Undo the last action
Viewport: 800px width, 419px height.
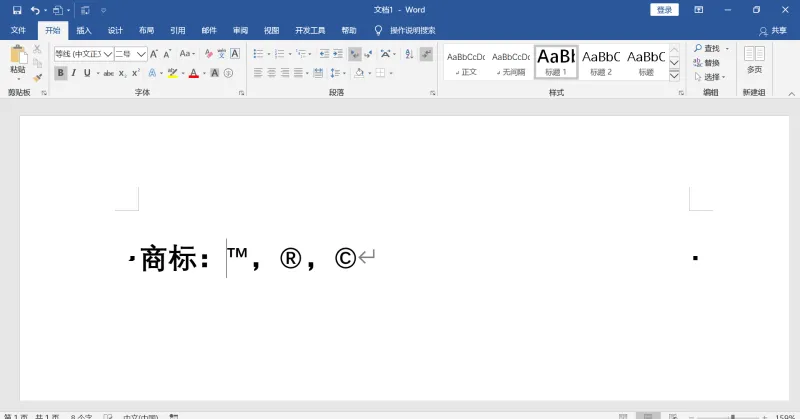point(35,10)
